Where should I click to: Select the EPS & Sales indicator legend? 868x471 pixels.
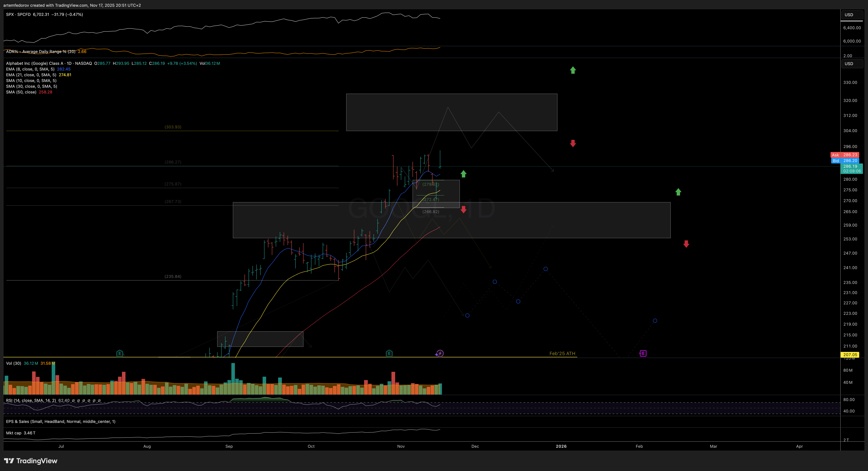[61, 421]
